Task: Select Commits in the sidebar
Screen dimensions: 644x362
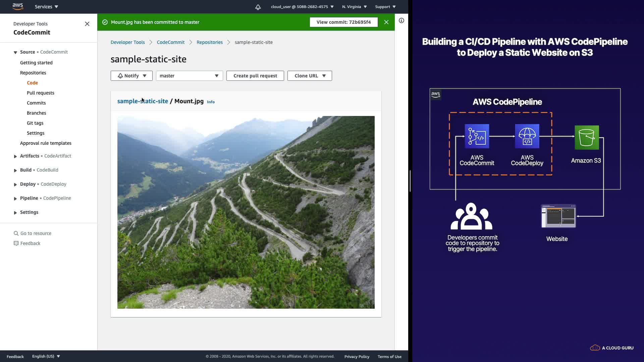Action: coord(36,103)
